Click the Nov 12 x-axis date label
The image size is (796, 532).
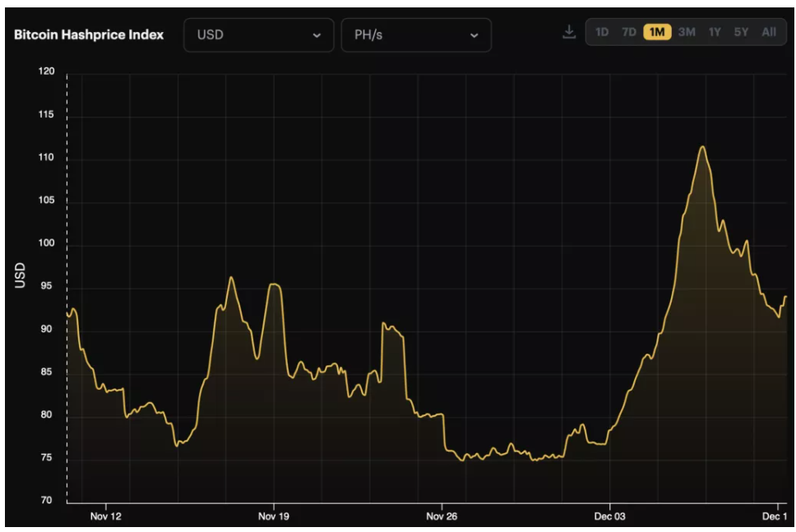pyautogui.click(x=105, y=516)
